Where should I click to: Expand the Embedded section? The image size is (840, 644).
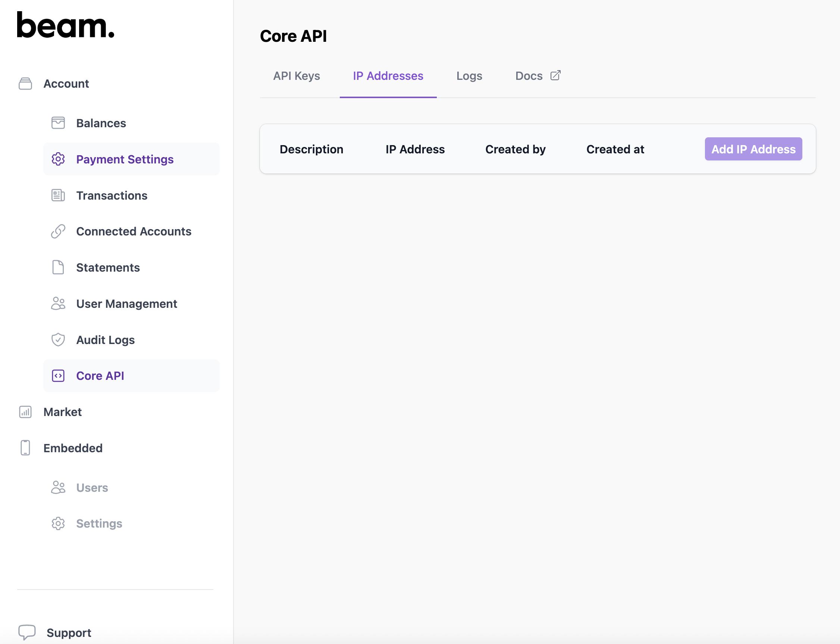click(73, 448)
